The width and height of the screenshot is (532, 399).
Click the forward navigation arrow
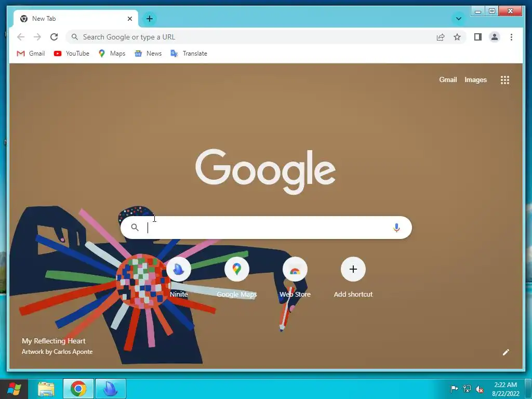tap(37, 37)
